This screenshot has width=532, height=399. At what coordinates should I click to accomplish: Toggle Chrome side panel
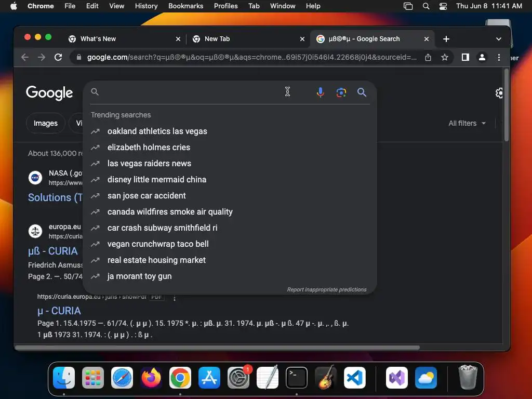click(x=465, y=57)
